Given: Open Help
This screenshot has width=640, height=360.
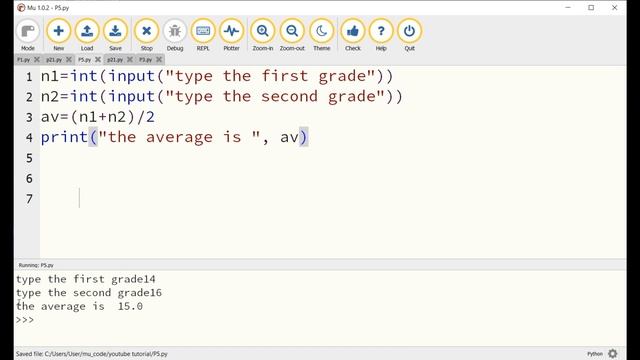Looking at the screenshot, I should [381, 35].
